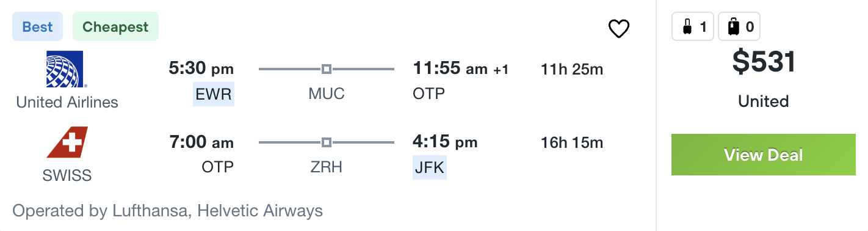Viewport: 868px width, 231px height.
Task: Click the View Deal button
Action: click(764, 155)
